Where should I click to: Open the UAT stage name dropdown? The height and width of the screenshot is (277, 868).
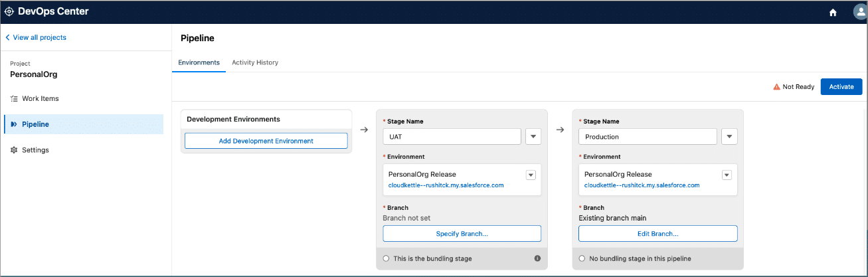[x=533, y=136]
